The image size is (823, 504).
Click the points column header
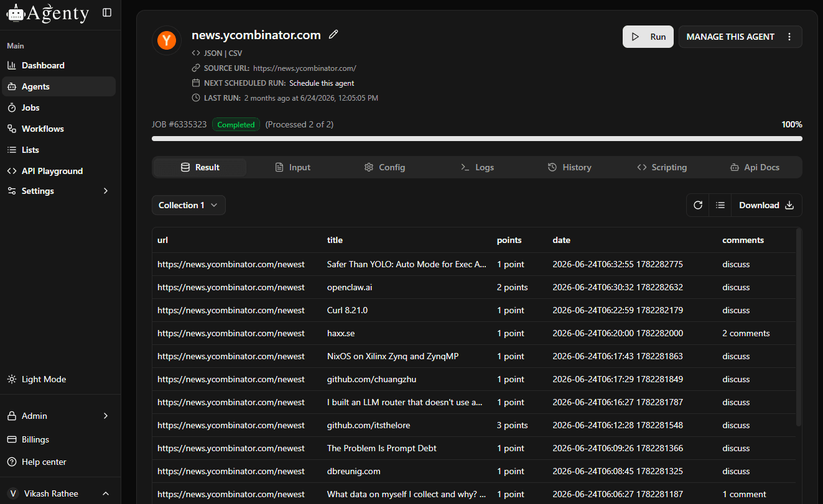[509, 240]
